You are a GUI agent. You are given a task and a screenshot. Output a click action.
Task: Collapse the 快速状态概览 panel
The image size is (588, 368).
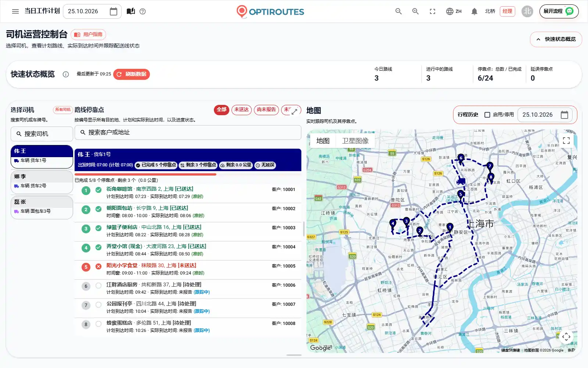coord(556,39)
